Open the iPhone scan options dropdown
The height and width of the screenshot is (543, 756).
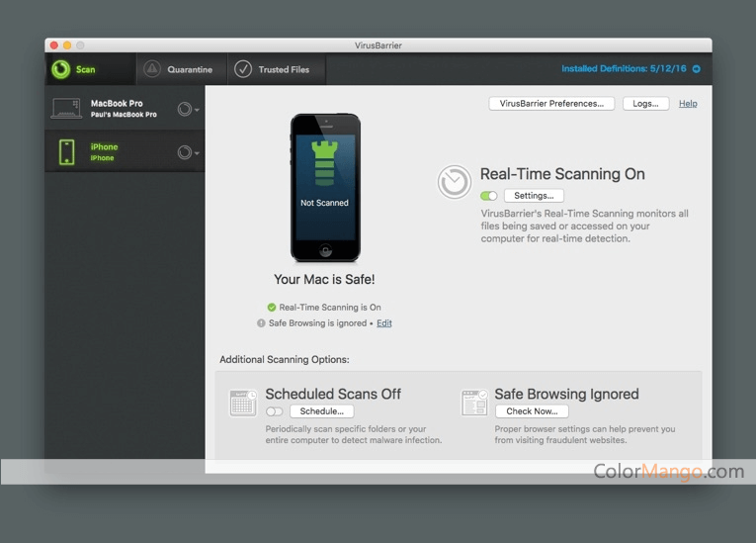187,152
